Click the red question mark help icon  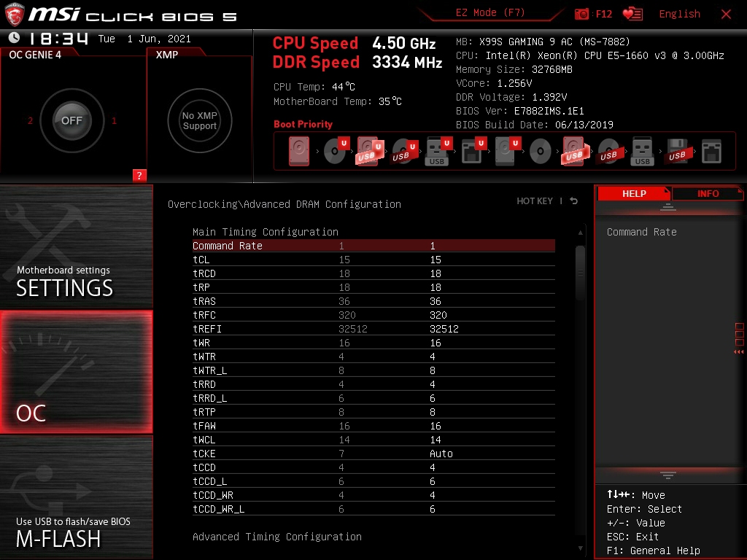tap(139, 175)
